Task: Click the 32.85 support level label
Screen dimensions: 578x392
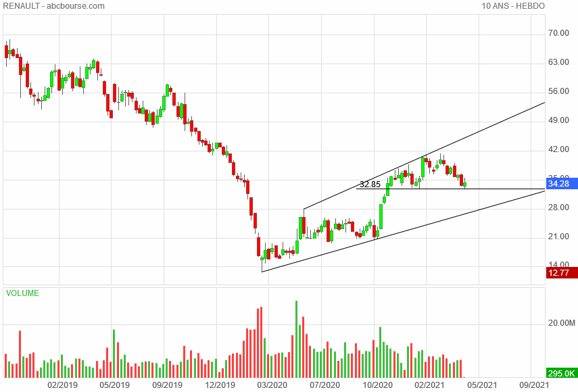Action: tap(370, 185)
